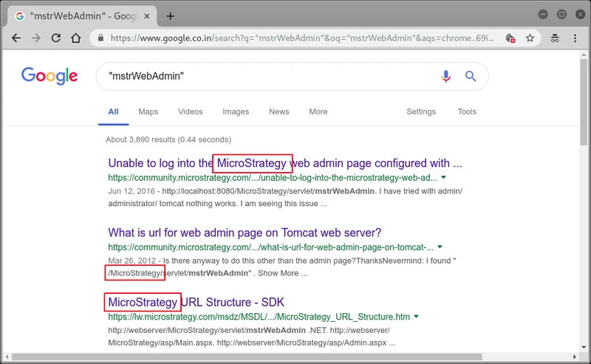This screenshot has width=591, height=364.
Task: Start voice search with microphone icon
Action: [x=446, y=77]
